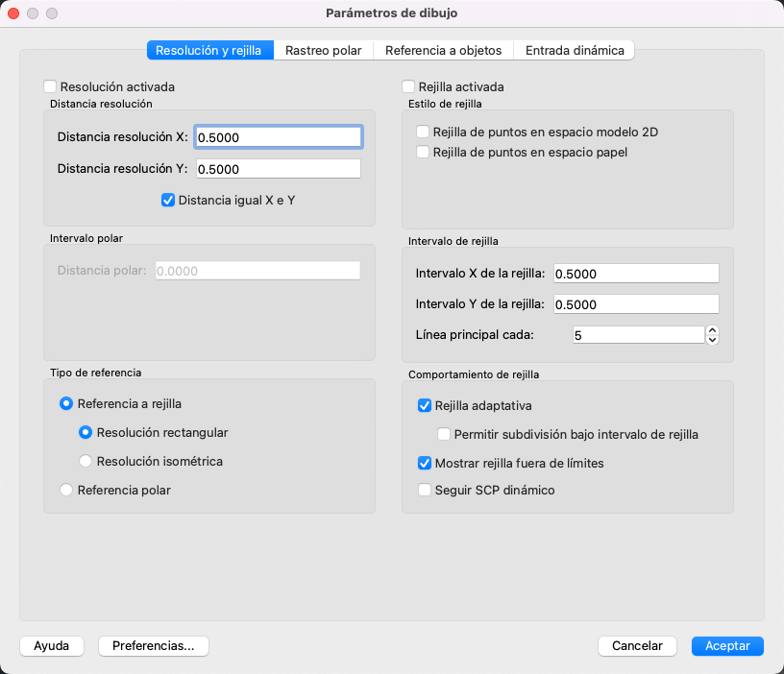Viewport: 784px width, 674px height.
Task: Focus the Intervalo X de la rejilla field
Action: (636, 274)
